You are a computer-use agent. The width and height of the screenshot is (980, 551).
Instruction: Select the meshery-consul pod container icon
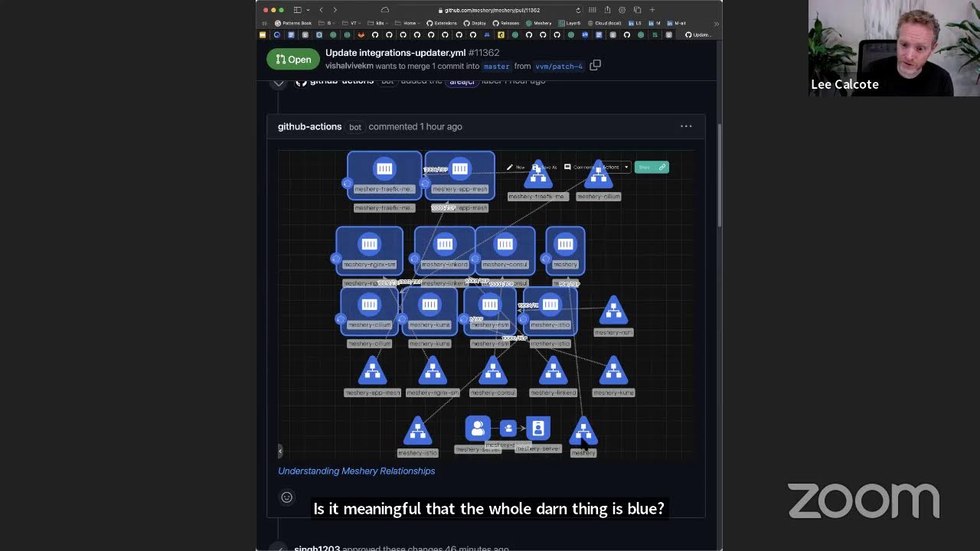[x=505, y=244]
